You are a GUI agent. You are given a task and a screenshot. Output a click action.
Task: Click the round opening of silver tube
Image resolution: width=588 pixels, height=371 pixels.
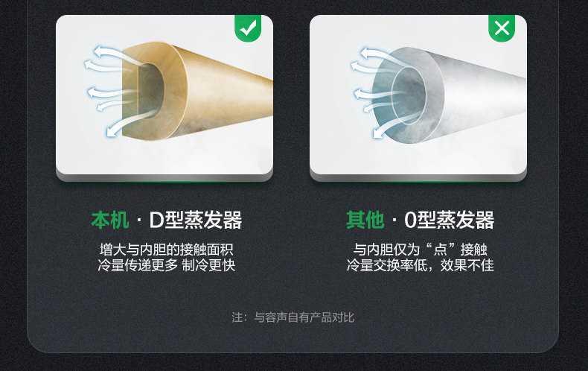tap(409, 95)
